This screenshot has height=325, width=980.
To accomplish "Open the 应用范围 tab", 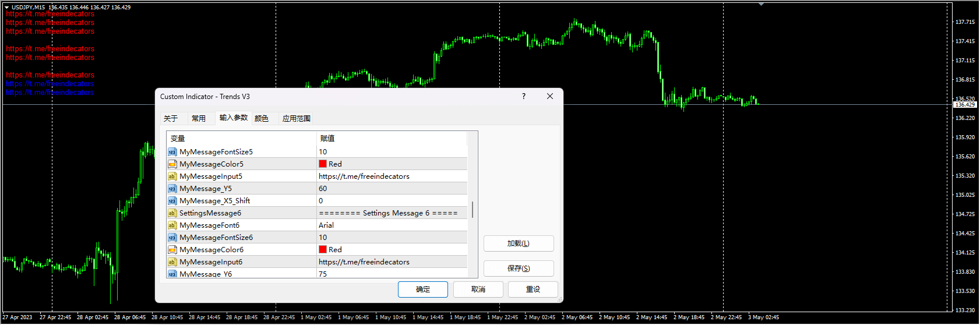I will pos(296,119).
